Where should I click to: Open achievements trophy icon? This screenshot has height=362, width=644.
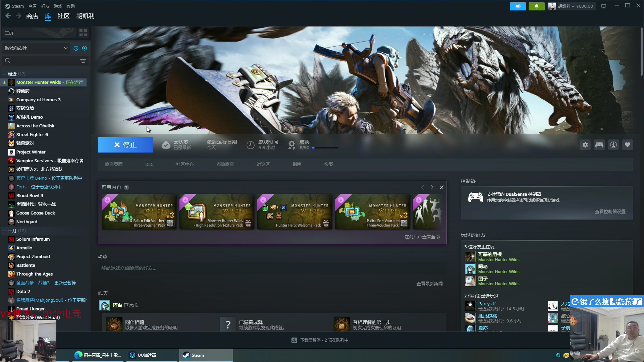point(292,145)
